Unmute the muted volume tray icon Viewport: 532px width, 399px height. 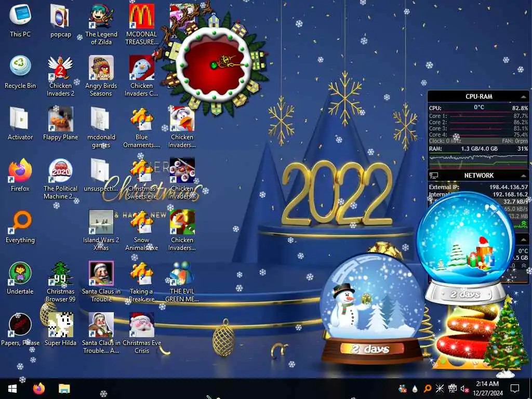465,389
